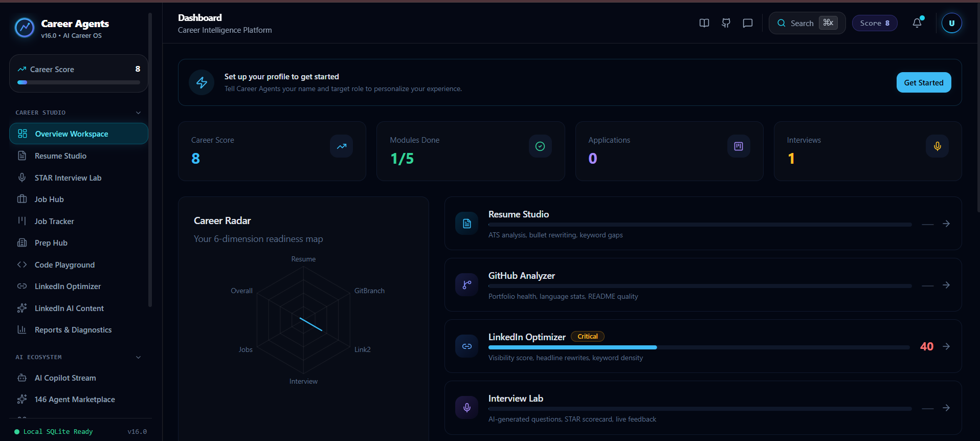Click the git branch icon beside GitHub Analyzer
The width and height of the screenshot is (980, 441).
467,285
